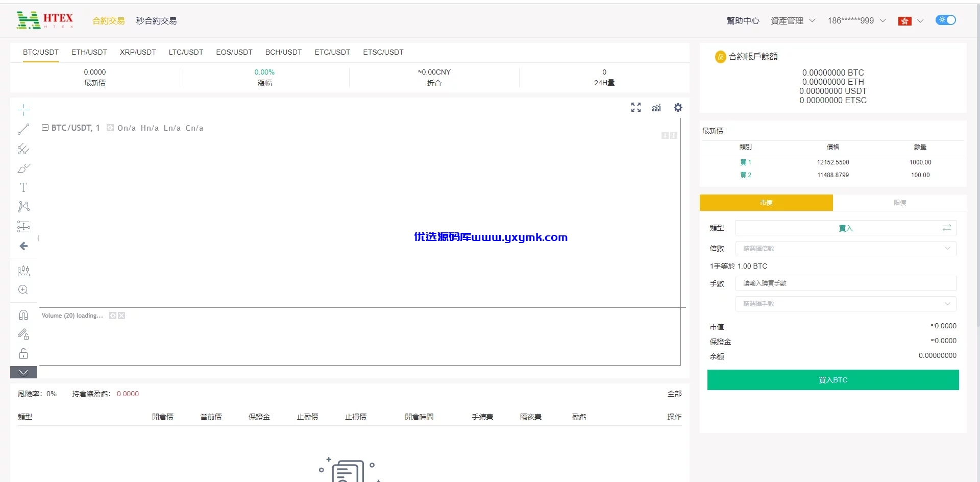The width and height of the screenshot is (980, 482).
Task: Click 全部 to show all positions
Action: 674,394
